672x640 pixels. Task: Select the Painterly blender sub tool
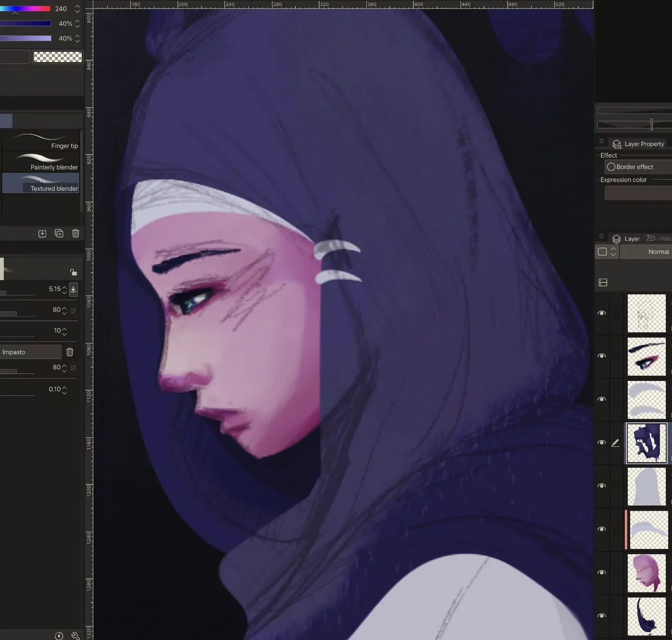click(42, 163)
